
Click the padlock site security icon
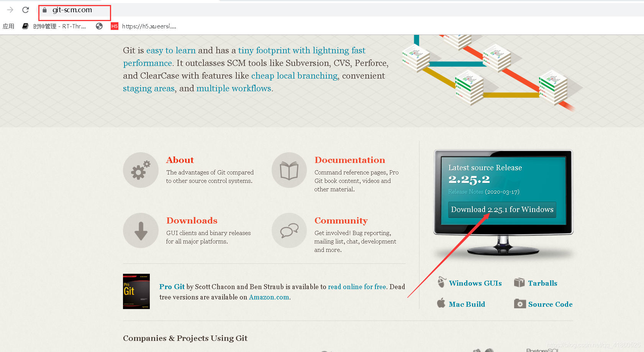44,10
